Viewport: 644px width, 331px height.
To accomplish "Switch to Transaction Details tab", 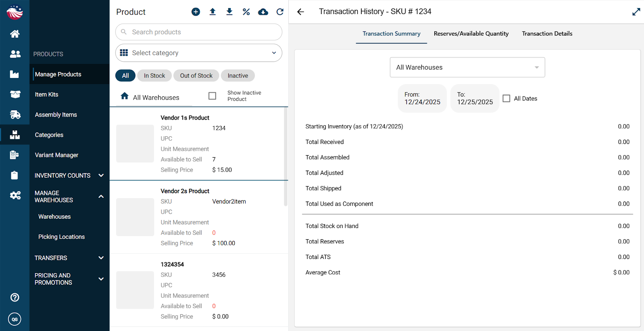I will pyautogui.click(x=547, y=34).
